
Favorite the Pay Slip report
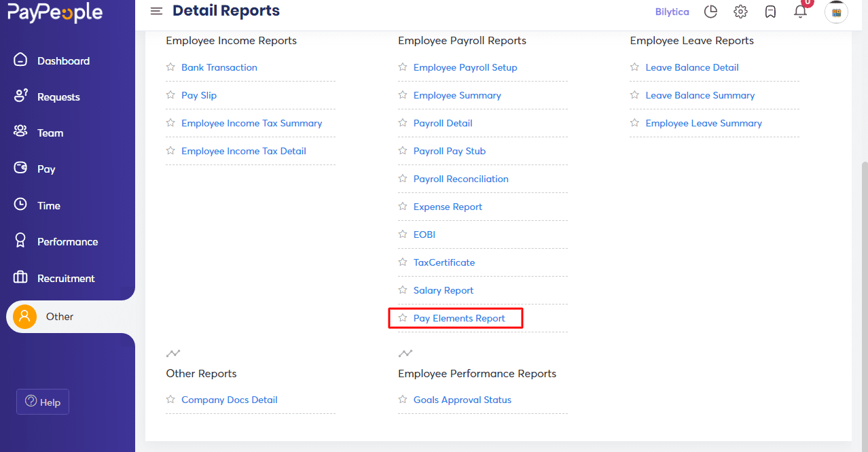point(170,94)
